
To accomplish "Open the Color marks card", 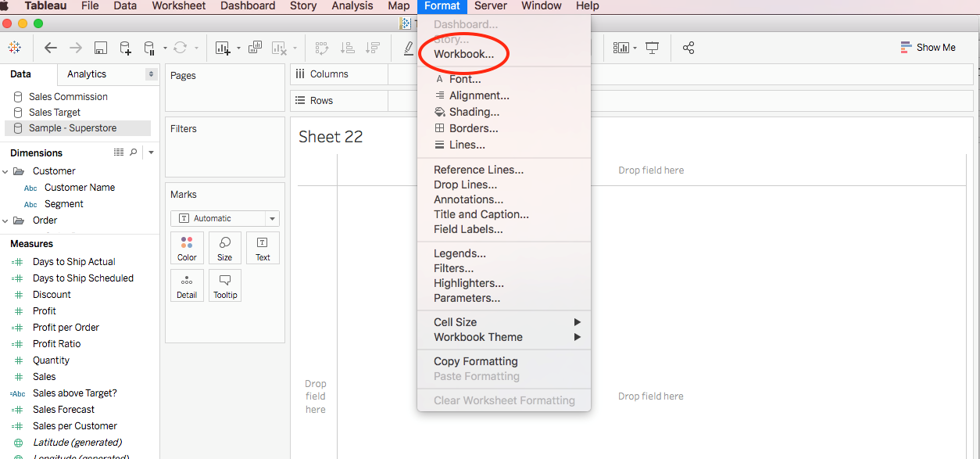I will coord(187,247).
